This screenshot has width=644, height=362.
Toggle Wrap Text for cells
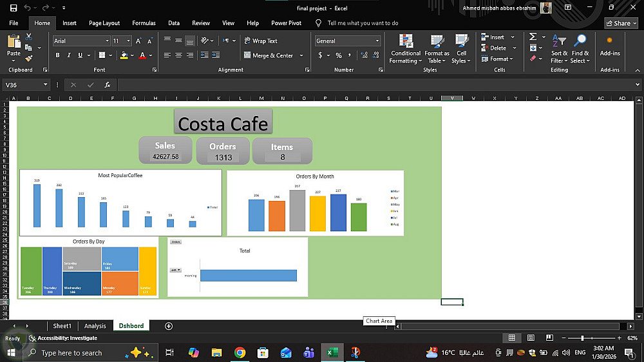(260, 41)
